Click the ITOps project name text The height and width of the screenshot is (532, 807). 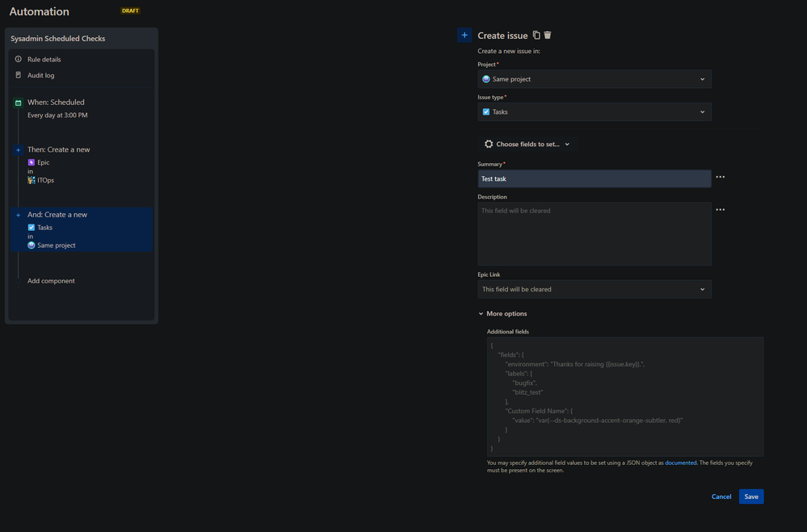45,180
